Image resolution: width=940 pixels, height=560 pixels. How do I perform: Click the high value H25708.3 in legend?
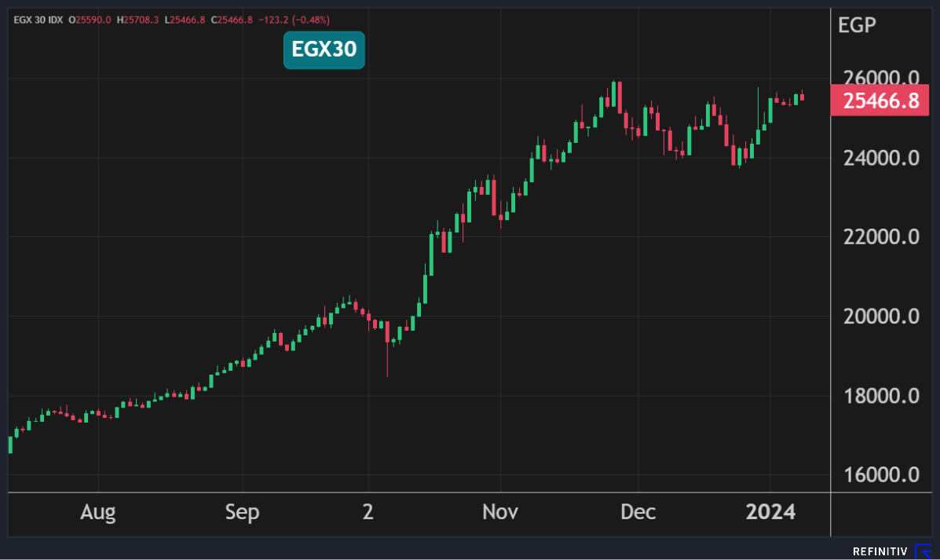point(137,19)
